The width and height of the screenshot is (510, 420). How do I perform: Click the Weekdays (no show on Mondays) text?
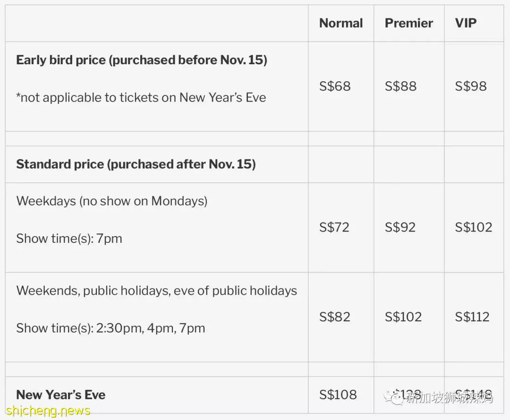pos(112,201)
